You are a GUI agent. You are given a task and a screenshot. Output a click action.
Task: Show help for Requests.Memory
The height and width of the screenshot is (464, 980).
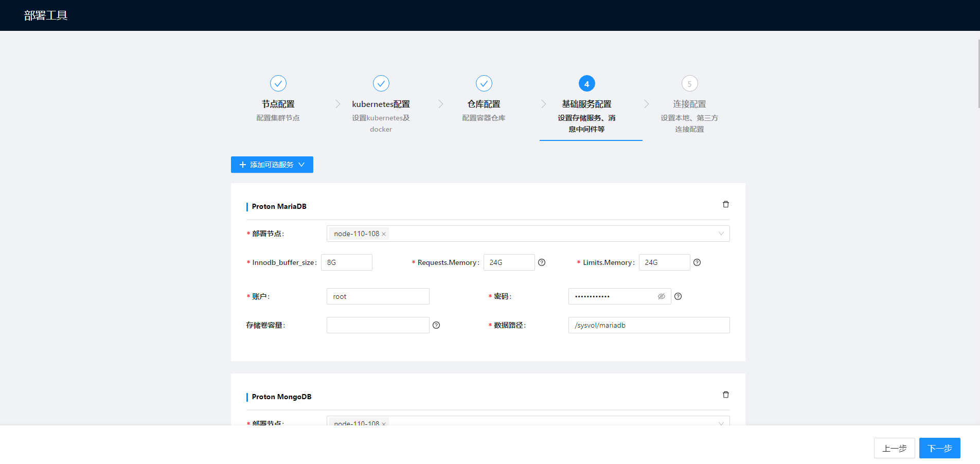coord(542,262)
